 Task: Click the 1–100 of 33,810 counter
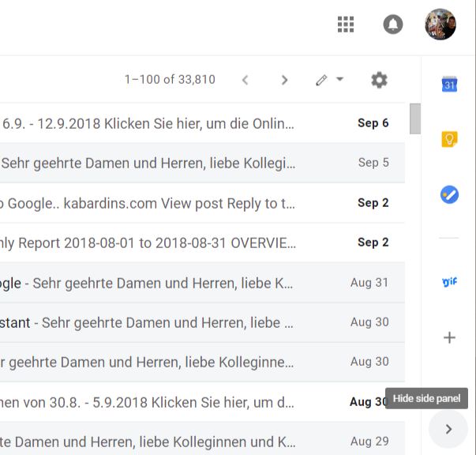click(x=170, y=80)
